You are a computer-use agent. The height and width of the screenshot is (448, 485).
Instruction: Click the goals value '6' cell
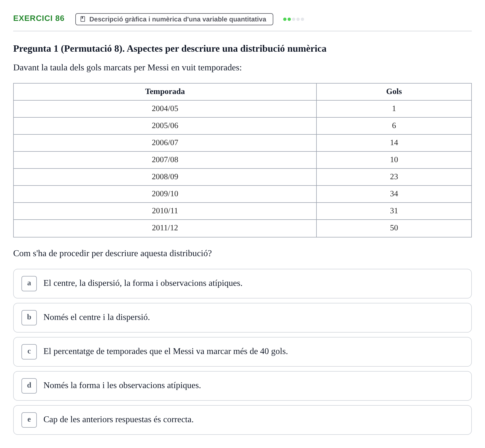pyautogui.click(x=394, y=126)
